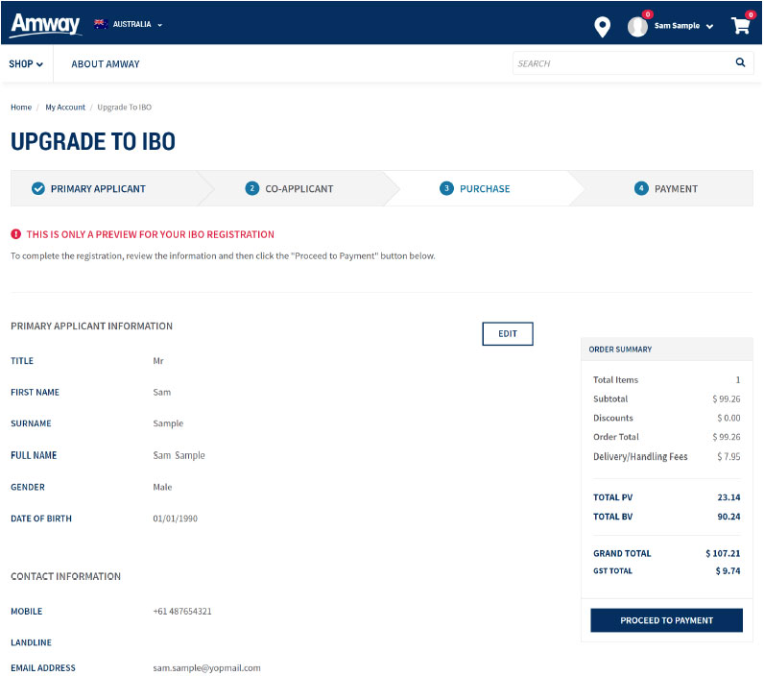
Task: Select the Purchase step tab
Action: coord(485,188)
